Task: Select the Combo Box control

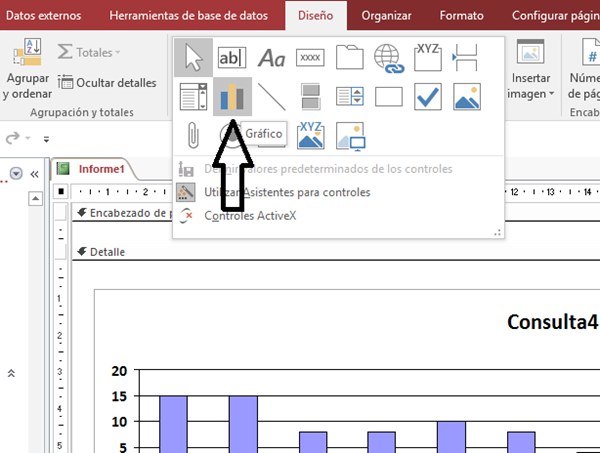Action: 193,96
